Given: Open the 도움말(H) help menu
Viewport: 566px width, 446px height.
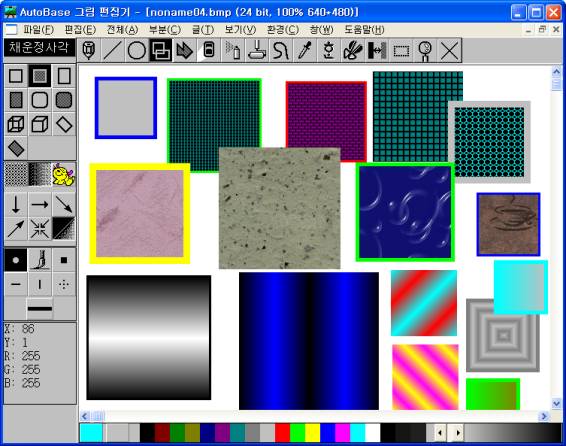Looking at the screenshot, I should click(x=364, y=30).
